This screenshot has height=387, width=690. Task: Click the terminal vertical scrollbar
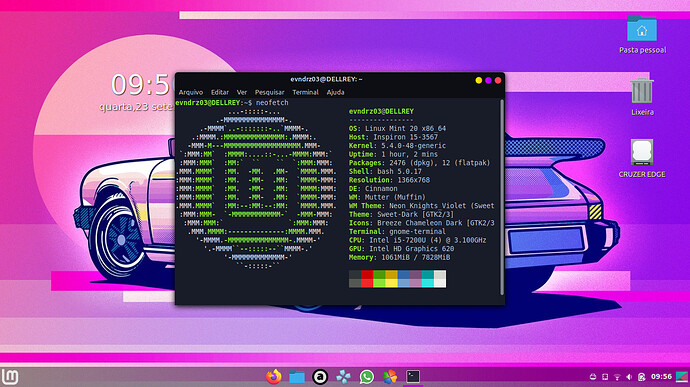(x=502, y=197)
